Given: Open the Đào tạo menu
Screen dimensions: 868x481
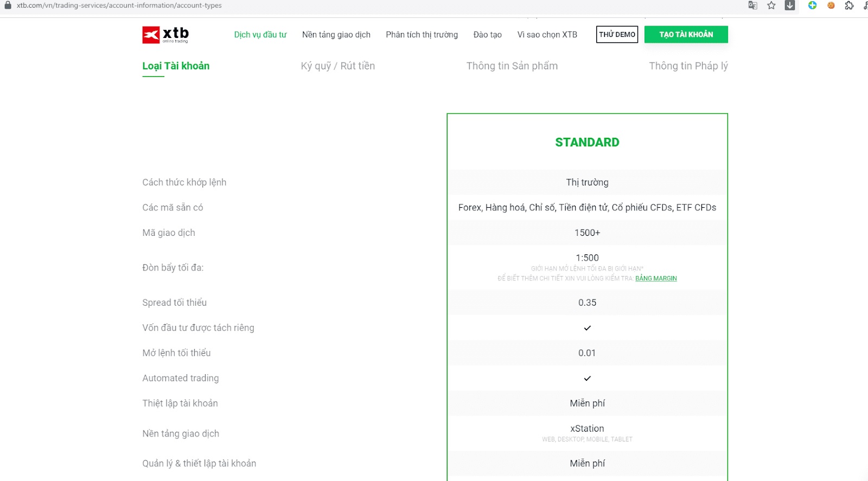Looking at the screenshot, I should pos(488,35).
